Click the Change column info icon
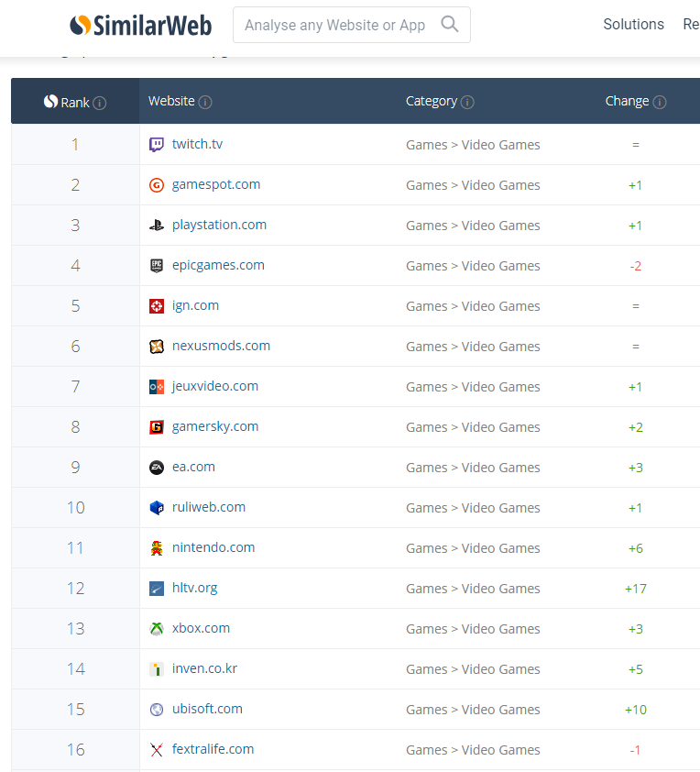 pyautogui.click(x=660, y=102)
